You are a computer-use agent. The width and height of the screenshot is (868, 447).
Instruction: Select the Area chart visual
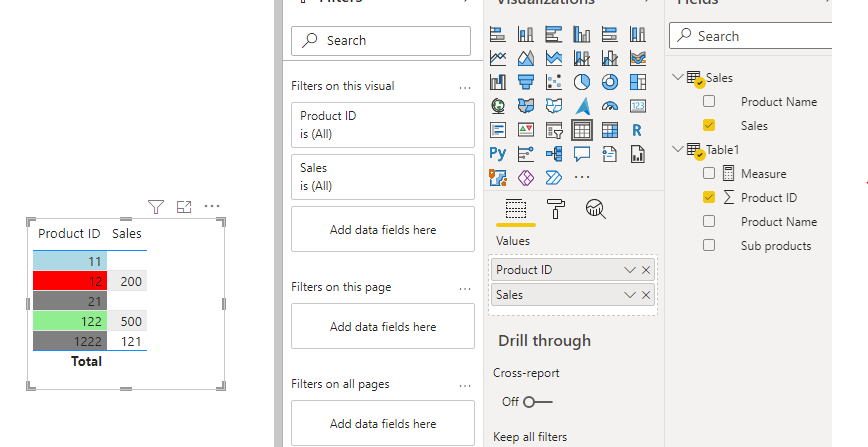(x=526, y=58)
